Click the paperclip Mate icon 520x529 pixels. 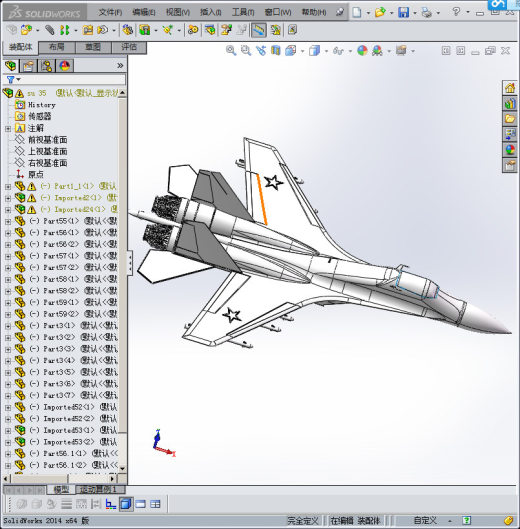pos(50,30)
